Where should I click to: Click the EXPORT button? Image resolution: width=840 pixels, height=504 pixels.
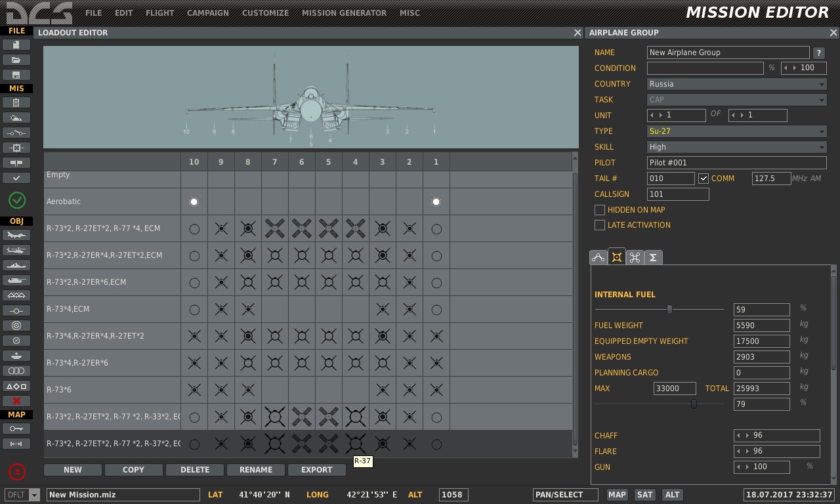[316, 470]
